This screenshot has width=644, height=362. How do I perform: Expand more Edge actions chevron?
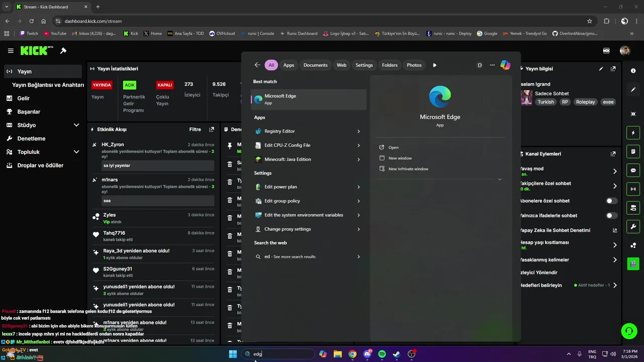pyautogui.click(x=500, y=179)
